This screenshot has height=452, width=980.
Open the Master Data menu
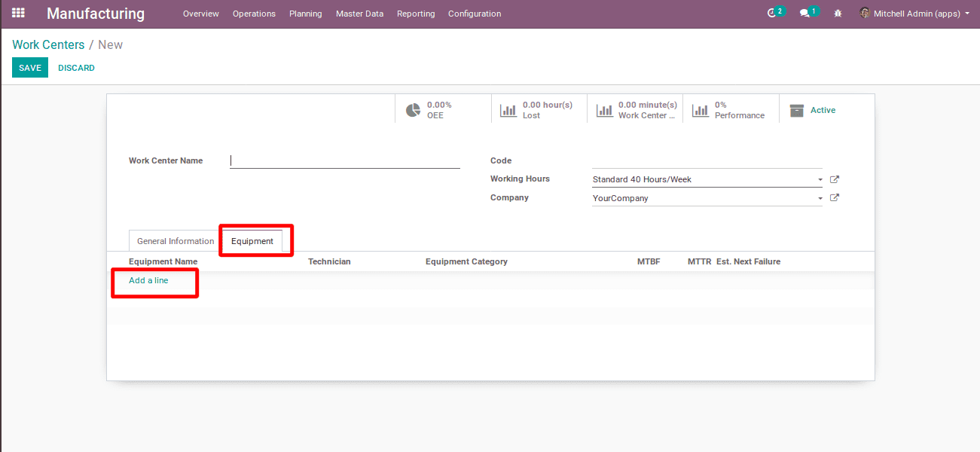click(359, 14)
